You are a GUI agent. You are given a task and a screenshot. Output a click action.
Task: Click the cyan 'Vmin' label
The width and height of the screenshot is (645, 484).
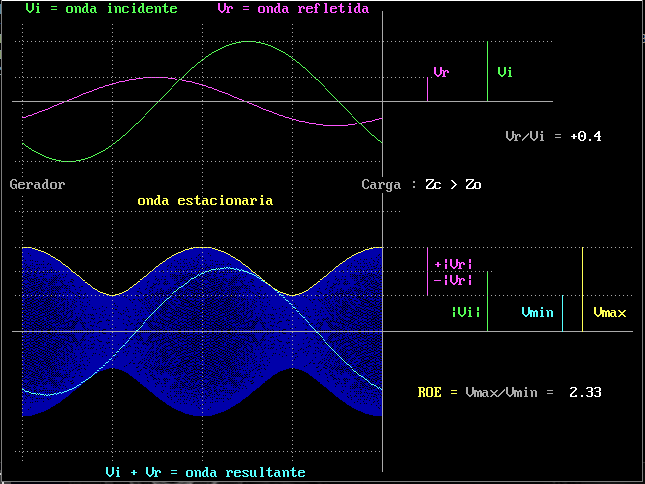[x=537, y=313]
